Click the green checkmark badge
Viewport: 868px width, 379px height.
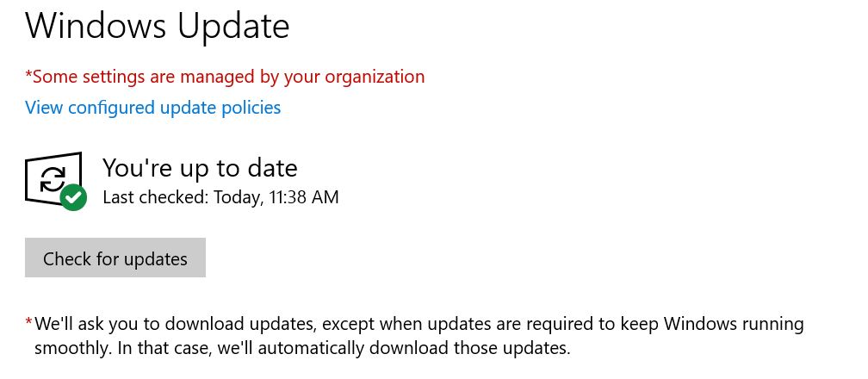(x=74, y=197)
